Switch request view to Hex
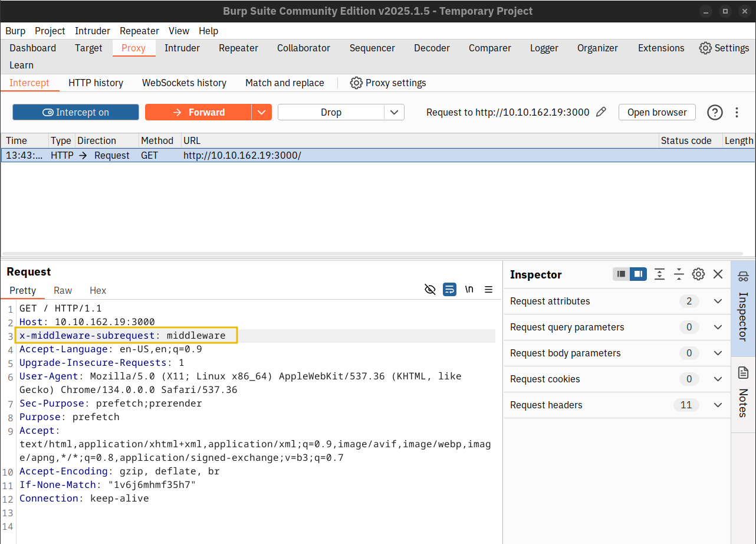756x544 pixels. (x=98, y=290)
